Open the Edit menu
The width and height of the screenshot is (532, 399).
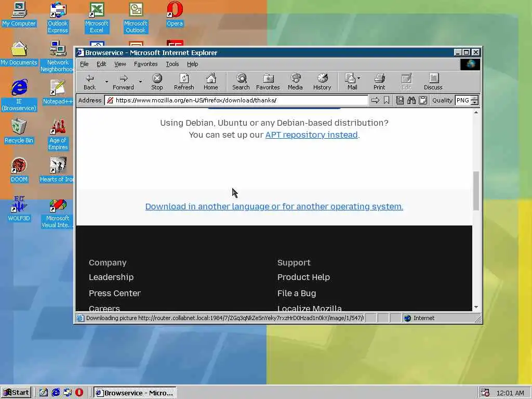[x=101, y=64]
